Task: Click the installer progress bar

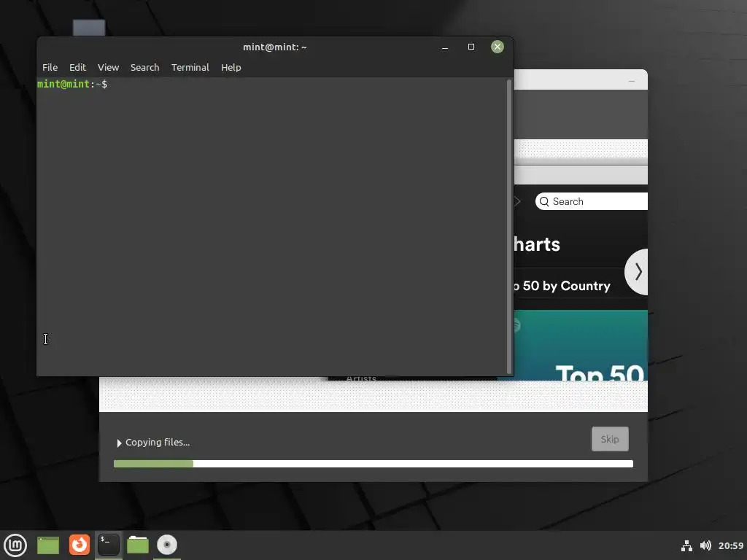Action: pos(373,464)
